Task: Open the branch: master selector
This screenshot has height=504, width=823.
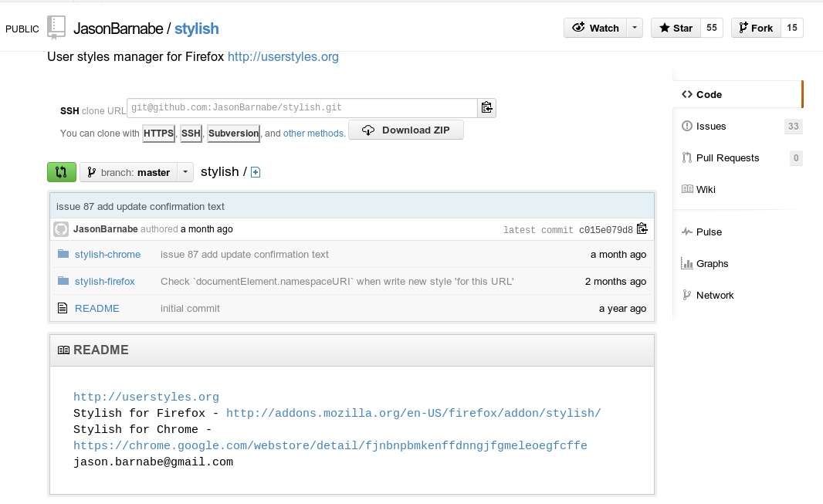Action: click(x=137, y=172)
